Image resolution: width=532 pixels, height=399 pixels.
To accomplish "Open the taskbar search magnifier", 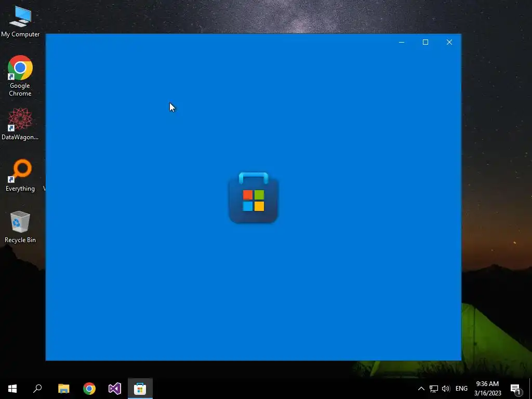I will (37, 389).
